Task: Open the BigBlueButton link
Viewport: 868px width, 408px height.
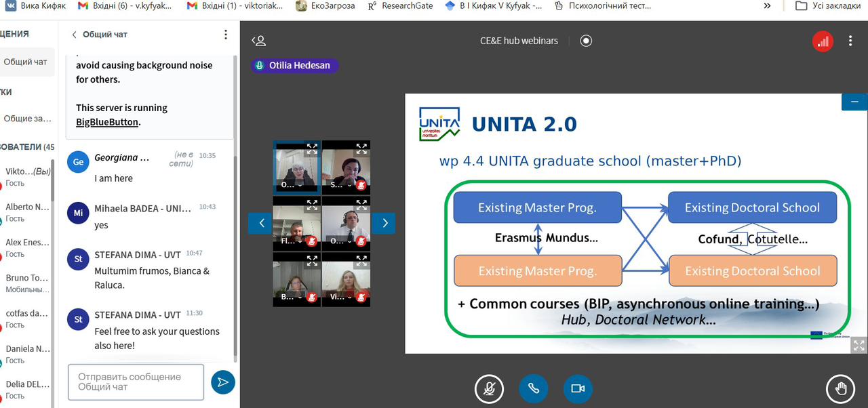Action: pos(107,122)
